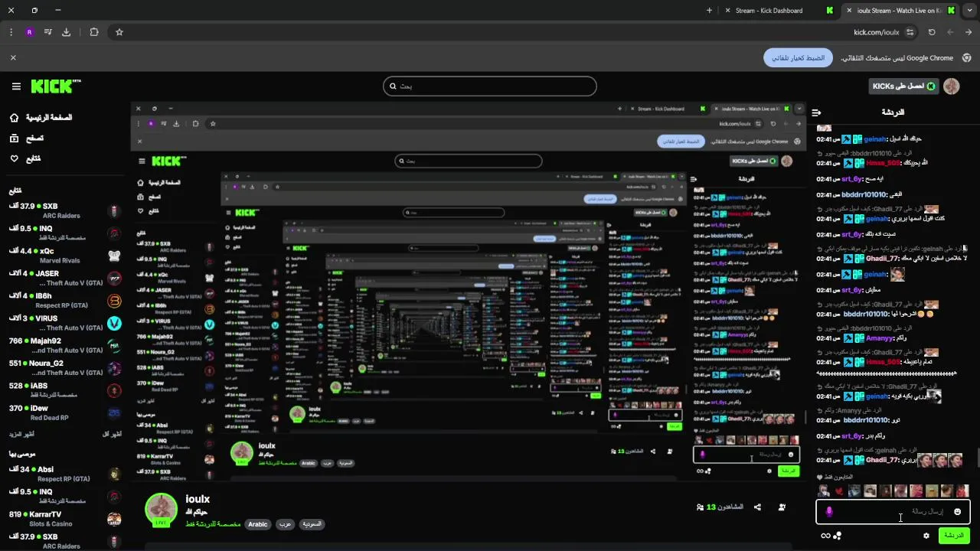The image size is (980, 551).
Task: Select the ioulx Stream - Watch Live tab
Action: pyautogui.click(x=900, y=11)
